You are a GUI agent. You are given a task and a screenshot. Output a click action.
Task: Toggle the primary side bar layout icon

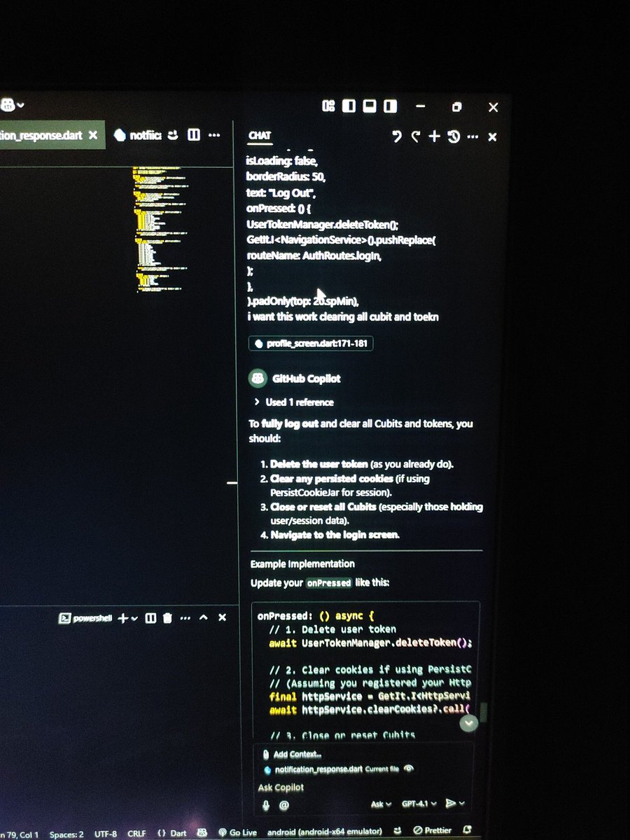[x=349, y=106]
